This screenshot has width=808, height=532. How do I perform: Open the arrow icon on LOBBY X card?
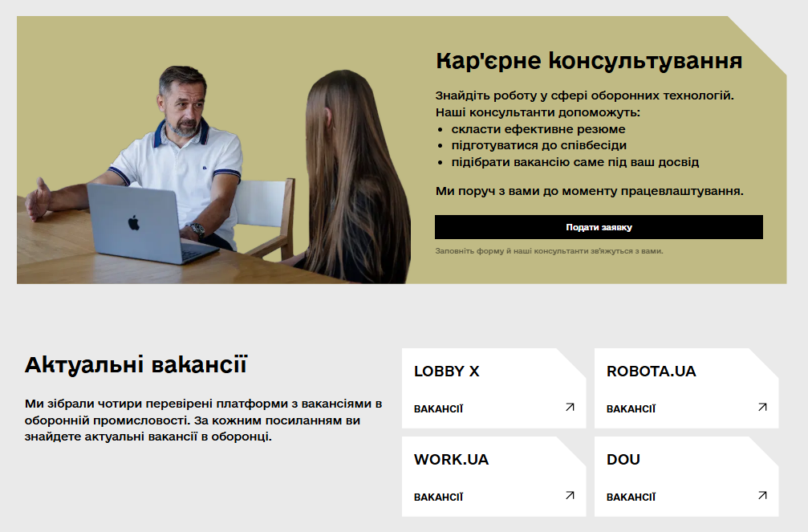[x=570, y=408]
